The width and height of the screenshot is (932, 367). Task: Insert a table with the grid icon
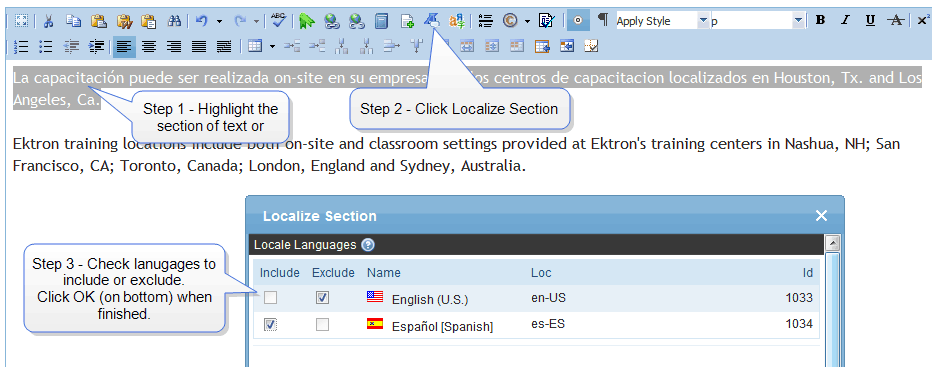[255, 46]
